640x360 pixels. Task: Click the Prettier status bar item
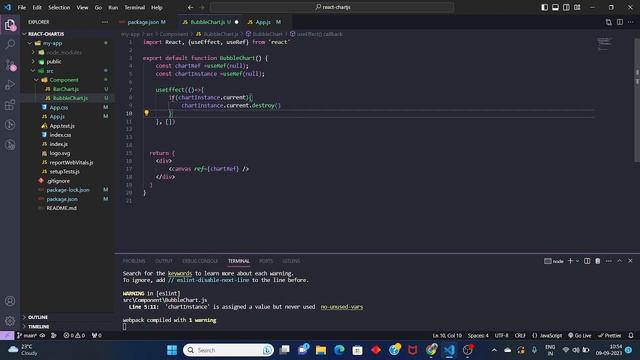pos(610,336)
